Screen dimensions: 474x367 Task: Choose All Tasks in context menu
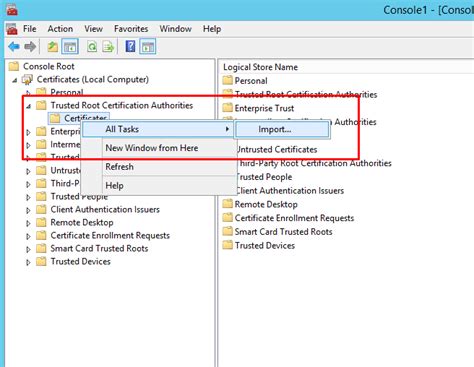(157, 129)
